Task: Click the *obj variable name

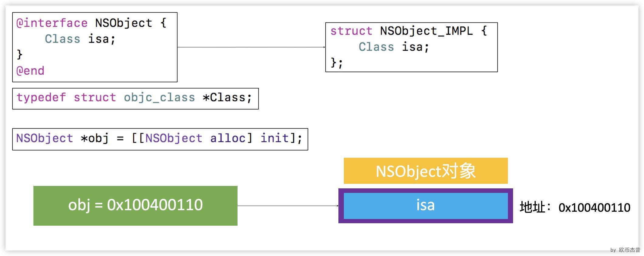Action: click(x=94, y=138)
